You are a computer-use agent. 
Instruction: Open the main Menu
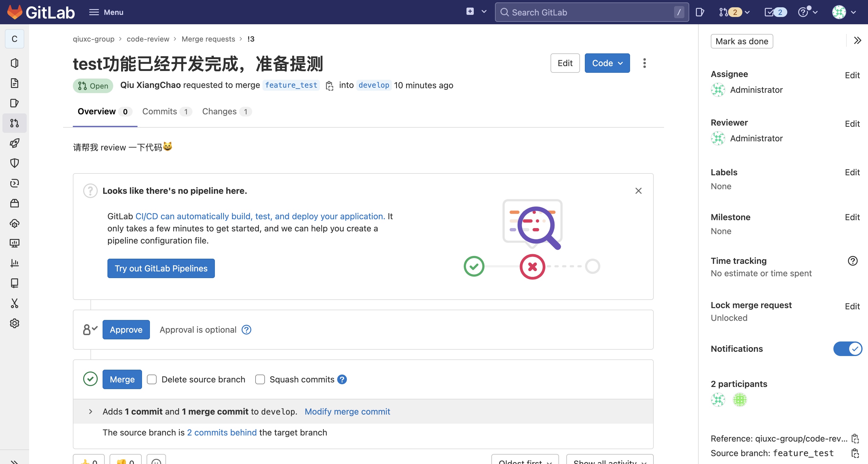(x=106, y=12)
